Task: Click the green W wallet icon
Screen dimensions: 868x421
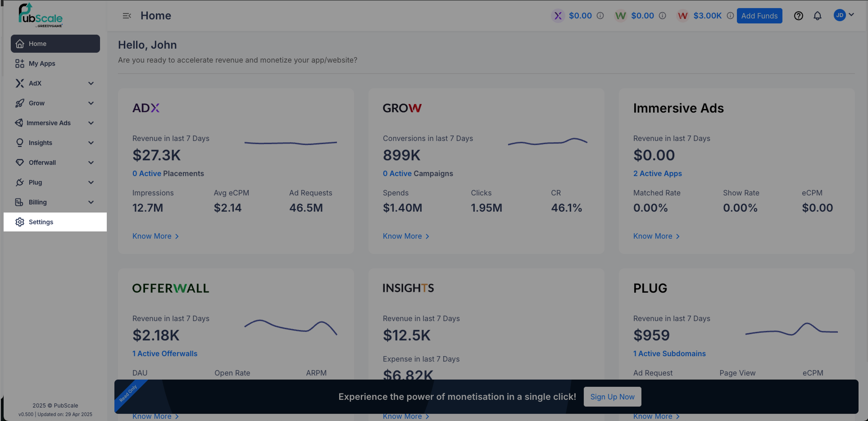Action: click(x=620, y=16)
